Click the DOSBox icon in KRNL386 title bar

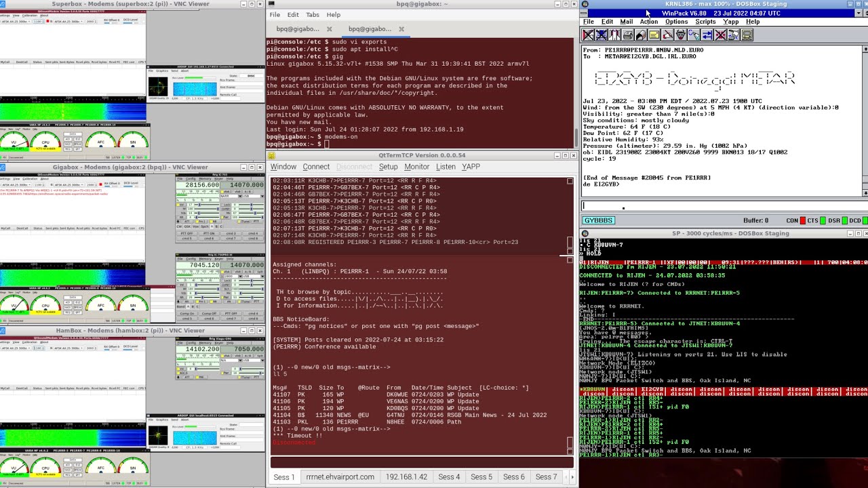pos(585,4)
